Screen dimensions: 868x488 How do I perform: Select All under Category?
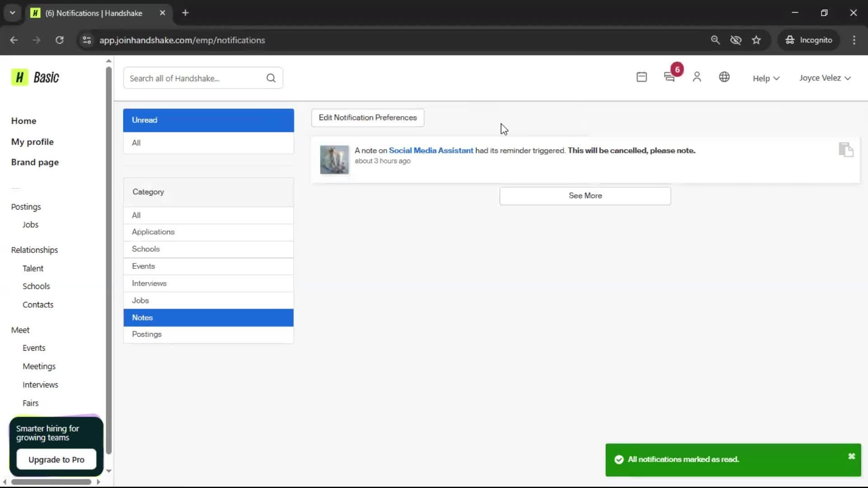208,216
